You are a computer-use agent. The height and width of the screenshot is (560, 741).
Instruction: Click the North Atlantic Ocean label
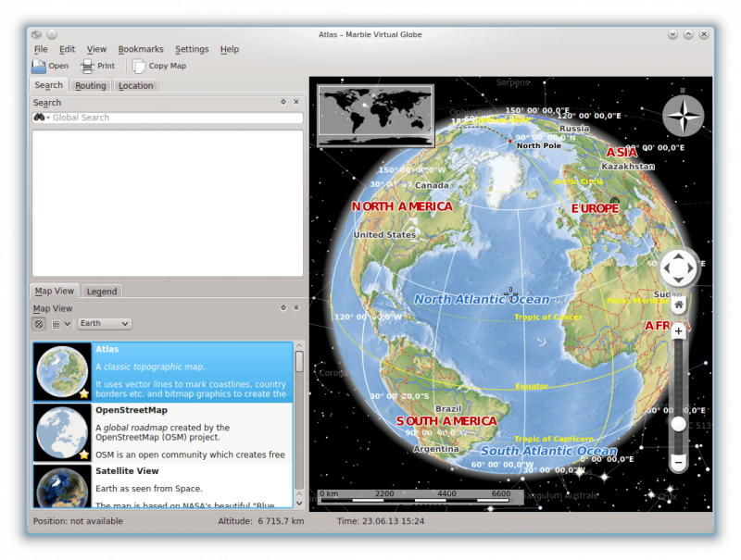[x=482, y=299]
